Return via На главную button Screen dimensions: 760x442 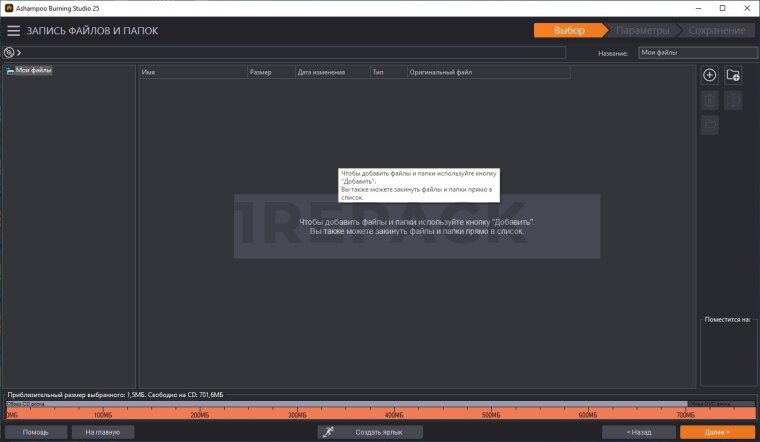pos(103,432)
